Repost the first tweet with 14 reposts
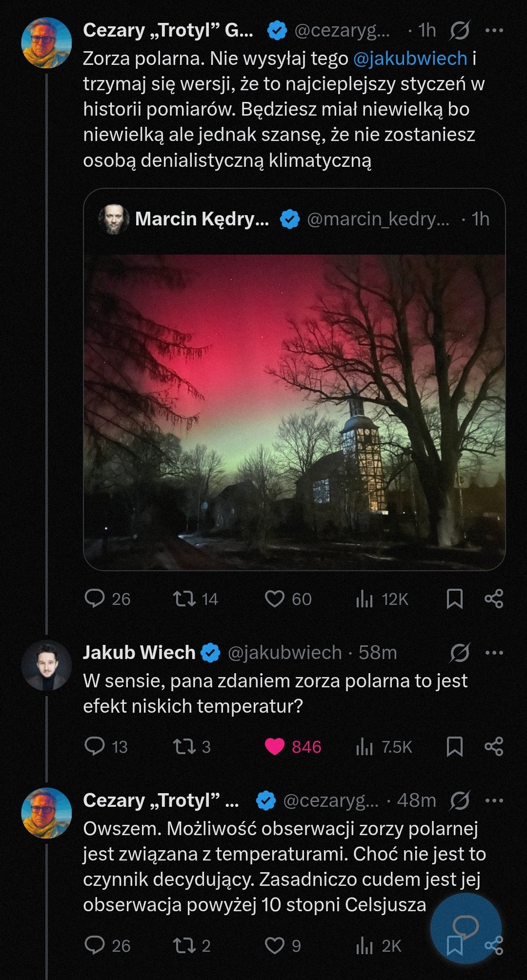Screen dimensions: 527x980 pos(184,599)
